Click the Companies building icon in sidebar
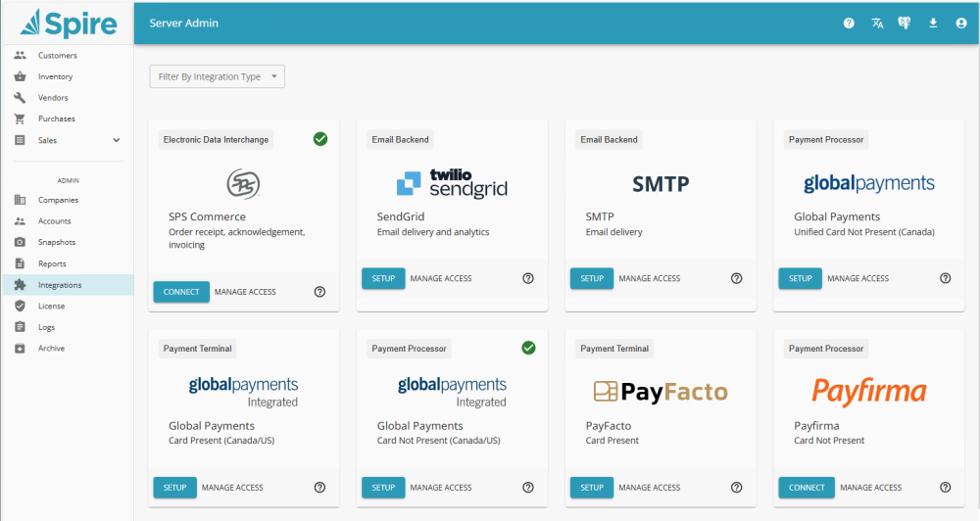 [x=20, y=200]
